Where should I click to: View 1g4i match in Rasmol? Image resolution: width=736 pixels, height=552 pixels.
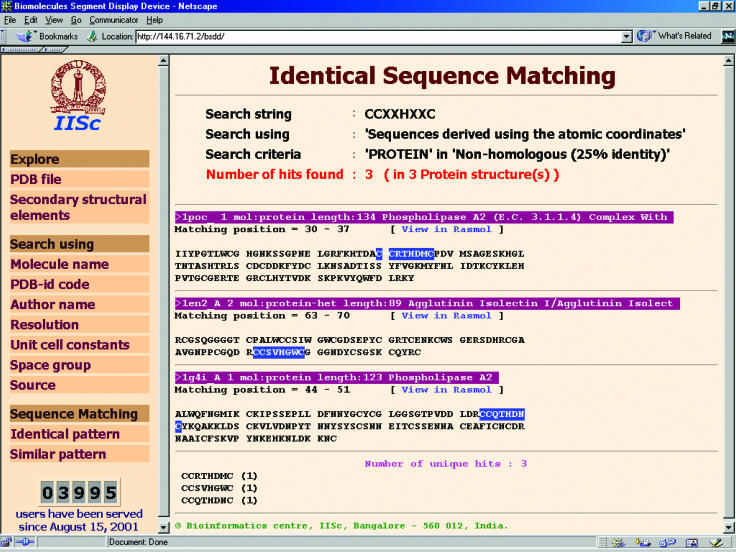[446, 390]
